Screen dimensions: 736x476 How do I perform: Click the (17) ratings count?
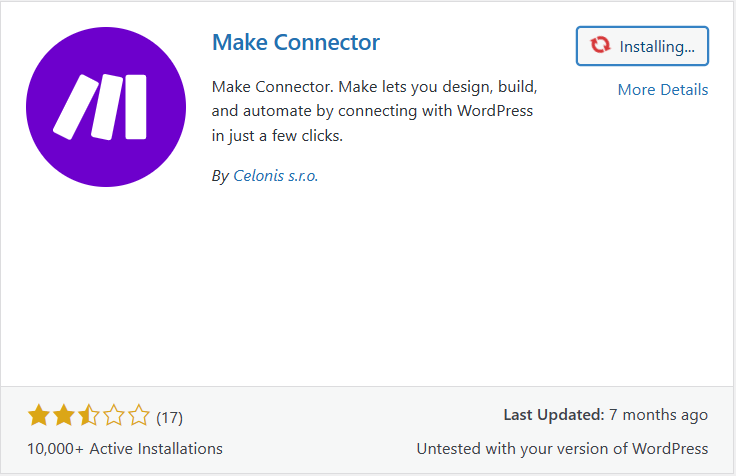(169, 417)
